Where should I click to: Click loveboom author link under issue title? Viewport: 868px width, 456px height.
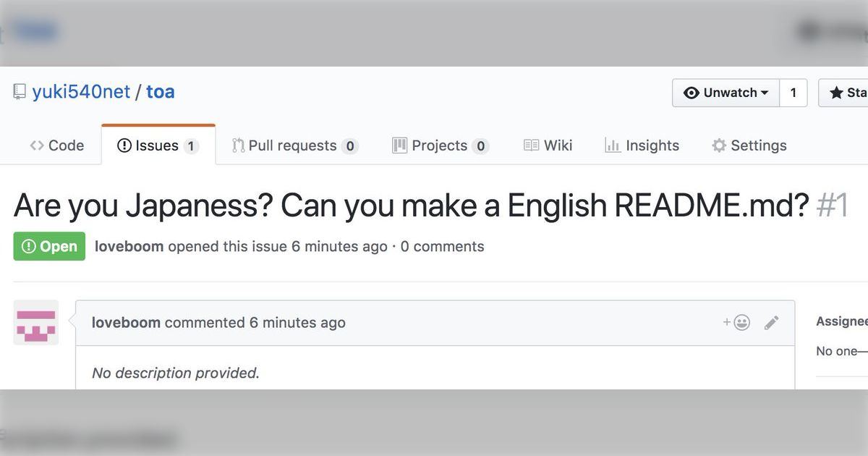(x=129, y=247)
